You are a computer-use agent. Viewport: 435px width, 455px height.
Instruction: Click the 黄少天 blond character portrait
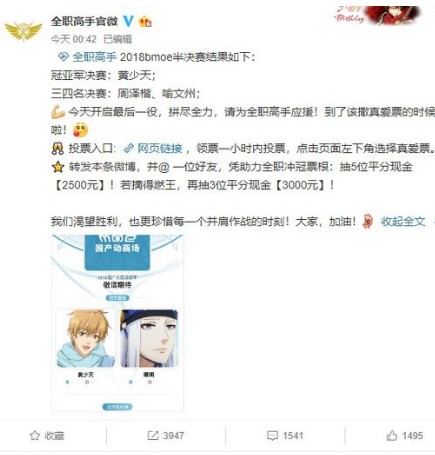pyautogui.click(x=86, y=339)
